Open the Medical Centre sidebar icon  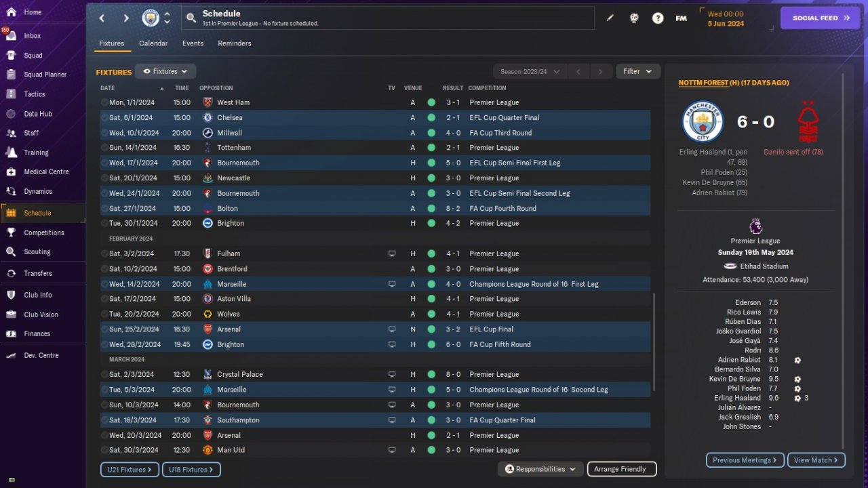11,171
